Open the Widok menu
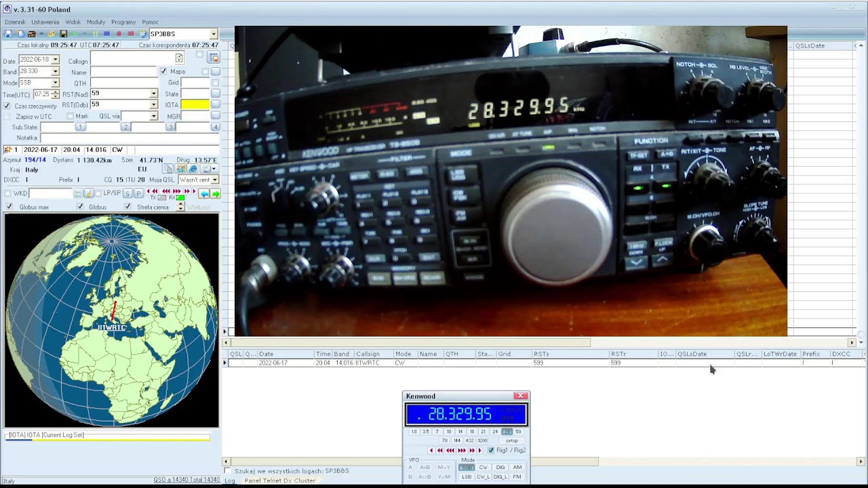Viewport: 868px width, 488px height. pyautogui.click(x=73, y=22)
